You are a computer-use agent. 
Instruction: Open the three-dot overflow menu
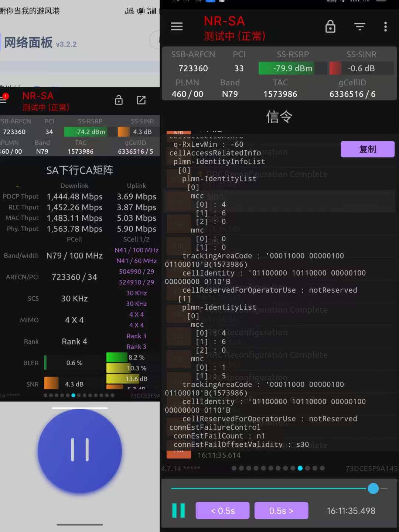click(x=385, y=27)
